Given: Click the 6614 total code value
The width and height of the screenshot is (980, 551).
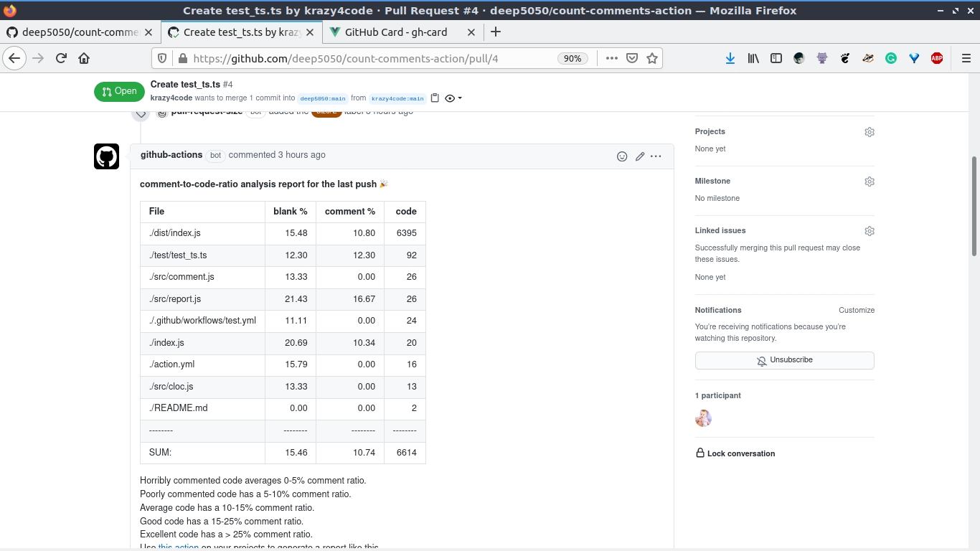Looking at the screenshot, I should 406,453.
